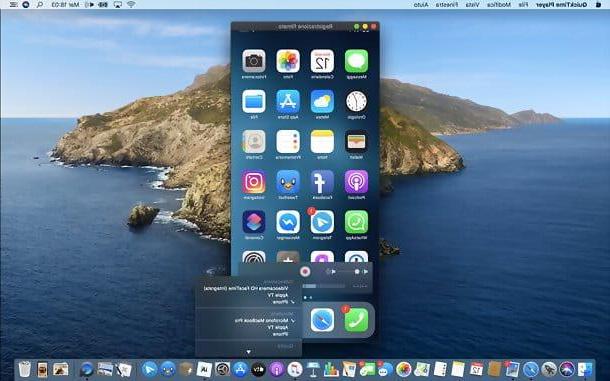Open Calendar icon in the Mac dock
The width and height of the screenshot is (610, 381).
477,369
